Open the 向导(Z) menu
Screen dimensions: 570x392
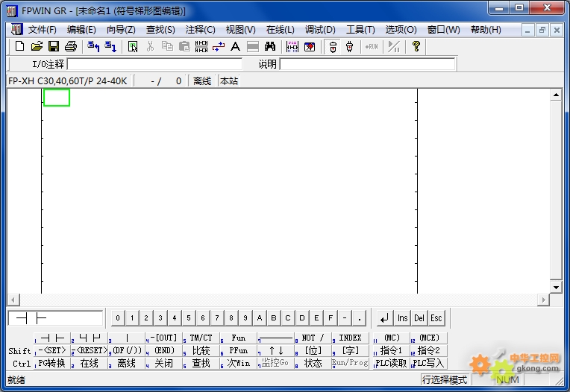tap(121, 29)
